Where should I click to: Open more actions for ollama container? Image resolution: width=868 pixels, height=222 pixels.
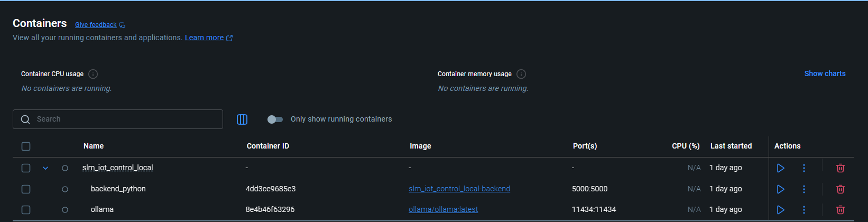click(804, 210)
